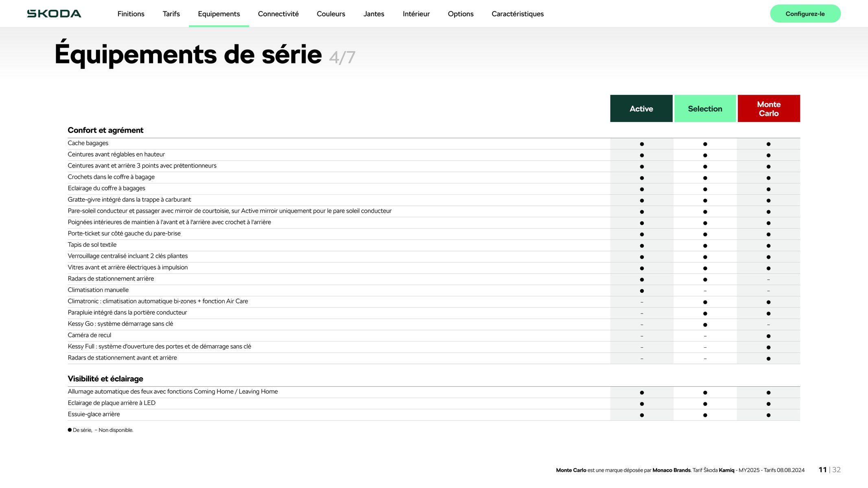The height and width of the screenshot is (488, 868).
Task: Click the Couleurs navigation icon
Action: tap(331, 14)
